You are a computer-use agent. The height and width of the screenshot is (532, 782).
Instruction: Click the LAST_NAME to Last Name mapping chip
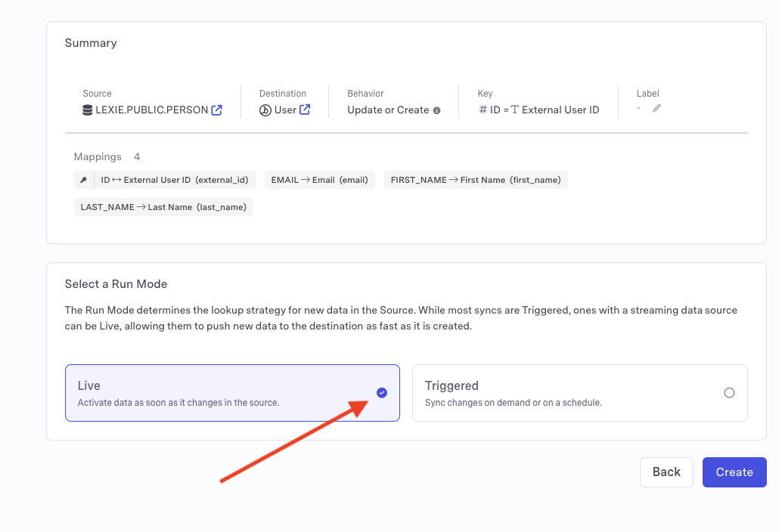(163, 207)
